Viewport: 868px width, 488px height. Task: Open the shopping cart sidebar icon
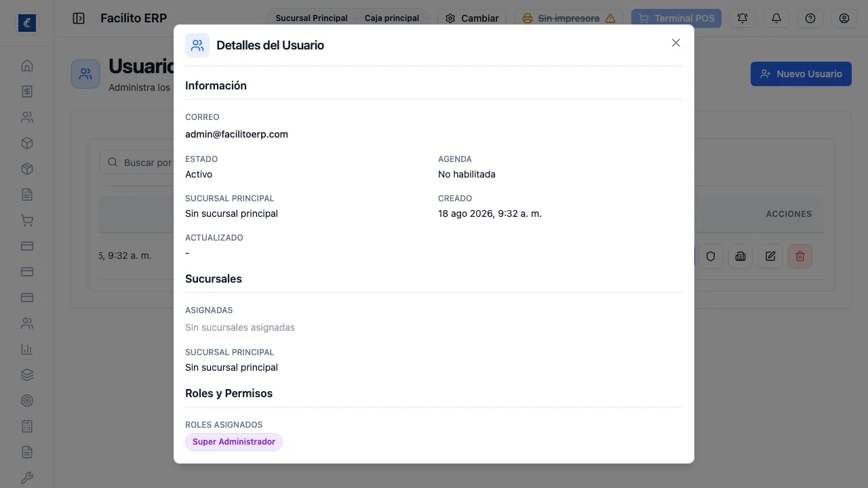(27, 220)
